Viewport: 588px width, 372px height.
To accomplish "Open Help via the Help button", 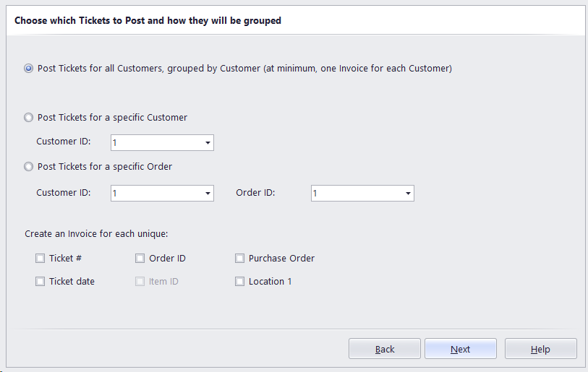I will pyautogui.click(x=540, y=349).
